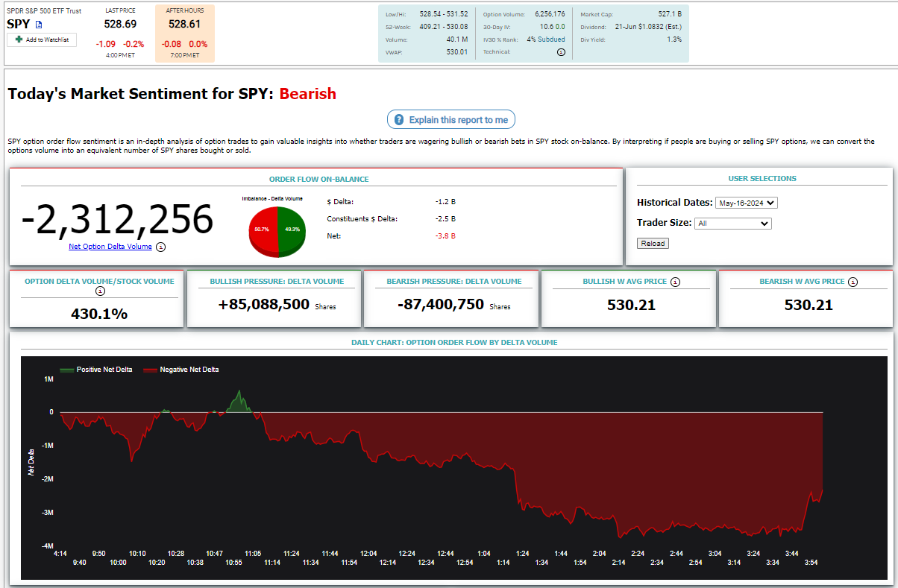Click the green slice of the imbalance pie
The width and height of the screenshot is (898, 588).
tap(290, 230)
